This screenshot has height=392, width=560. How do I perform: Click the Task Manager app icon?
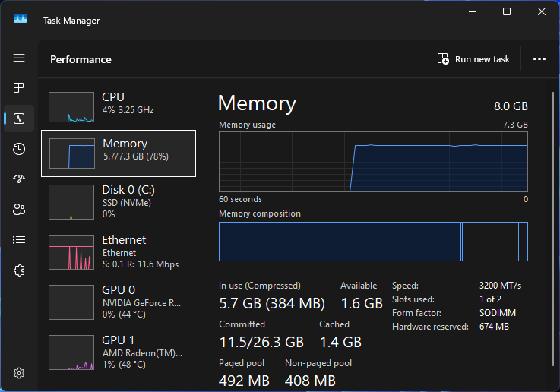21,18
